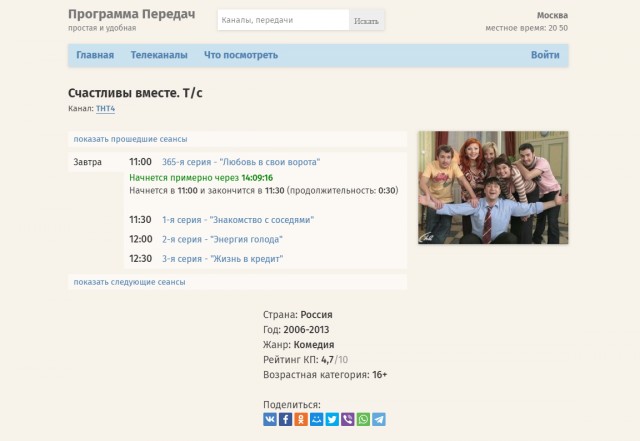Click Войти to log in
The width and height of the screenshot is (640, 441).
click(545, 55)
